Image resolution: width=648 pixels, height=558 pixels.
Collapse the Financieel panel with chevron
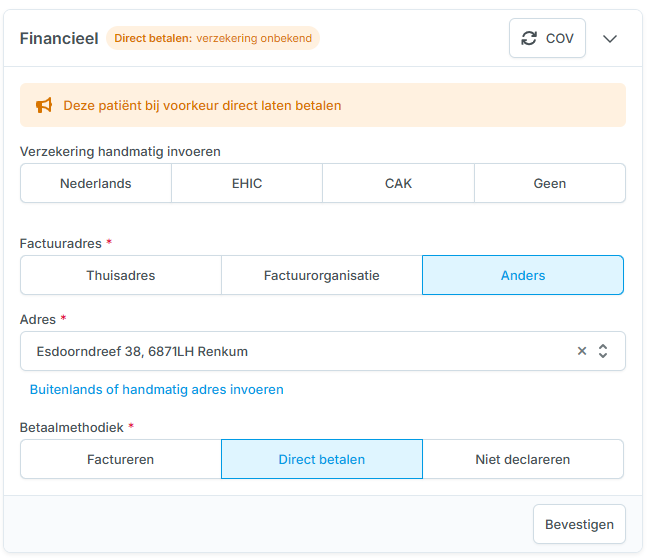coord(610,39)
